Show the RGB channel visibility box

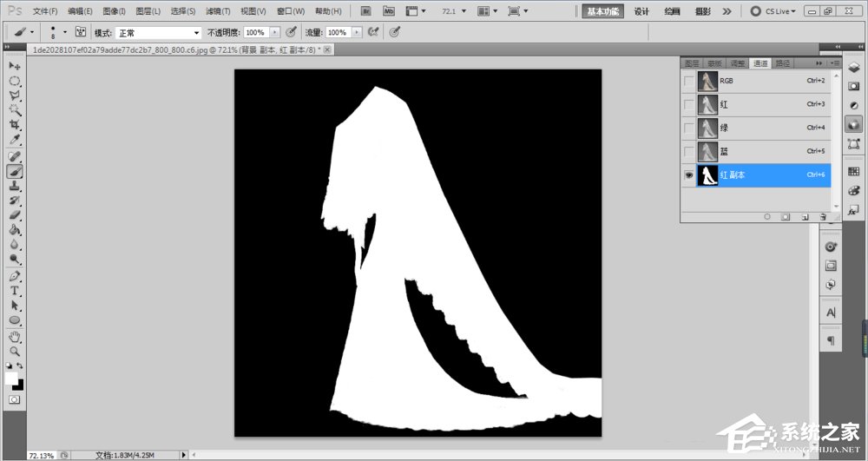[x=689, y=81]
